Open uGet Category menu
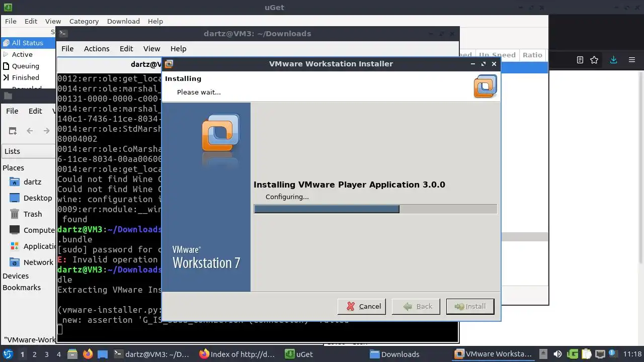 coord(84,21)
